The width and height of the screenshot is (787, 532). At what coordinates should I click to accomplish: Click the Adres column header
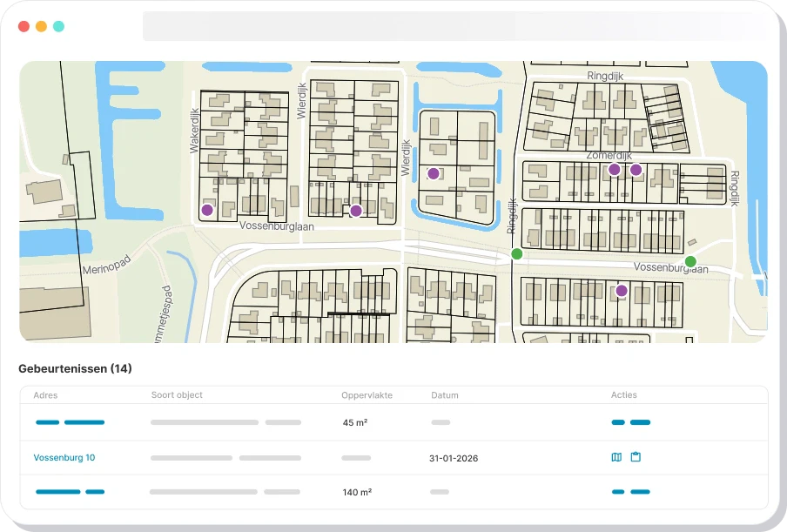[x=45, y=395]
